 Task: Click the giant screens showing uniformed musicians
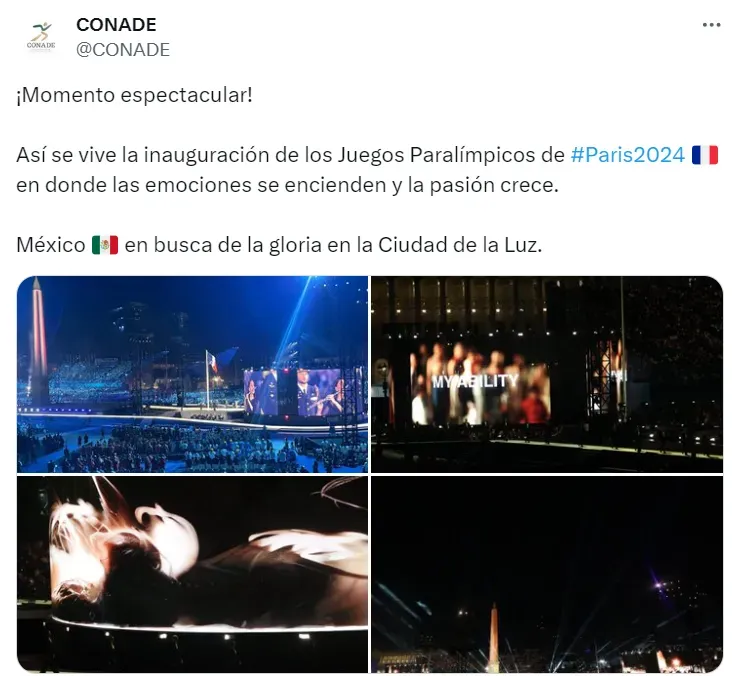pos(299,392)
